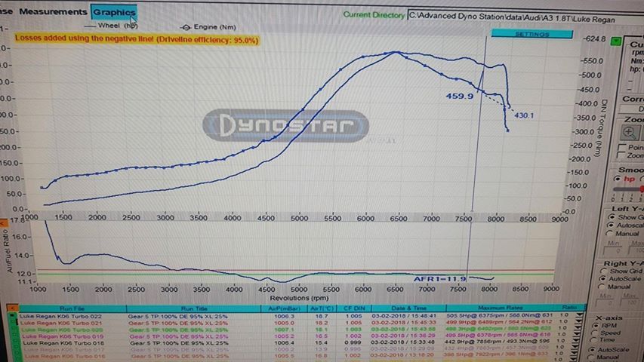Viewport: 644px width, 362px height.
Task: Click the Left Y-axis Min input field
Action: pos(613,250)
